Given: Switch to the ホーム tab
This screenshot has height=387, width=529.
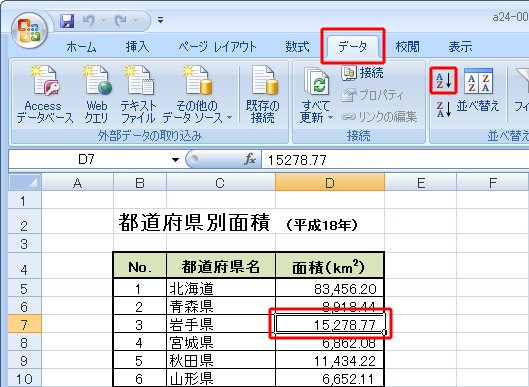Looking at the screenshot, I should [81, 47].
